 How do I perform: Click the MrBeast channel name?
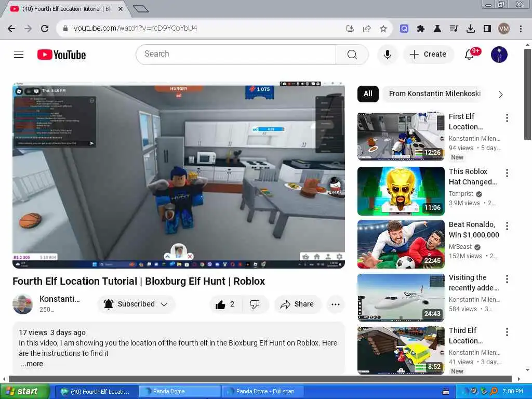coord(460,247)
